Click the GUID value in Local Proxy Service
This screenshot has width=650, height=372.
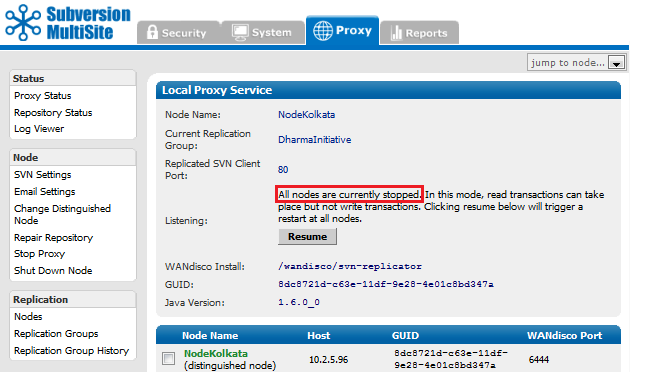pyautogui.click(x=386, y=284)
